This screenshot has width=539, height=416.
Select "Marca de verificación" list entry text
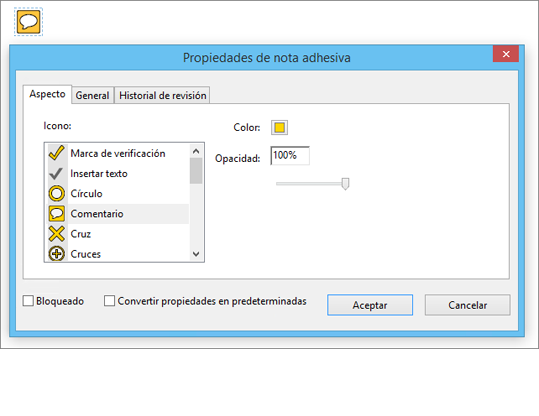(x=118, y=153)
